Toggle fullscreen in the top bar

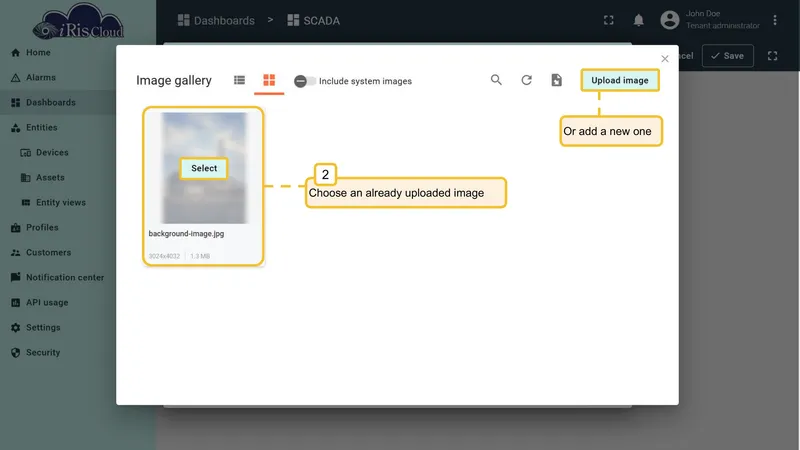(x=608, y=20)
